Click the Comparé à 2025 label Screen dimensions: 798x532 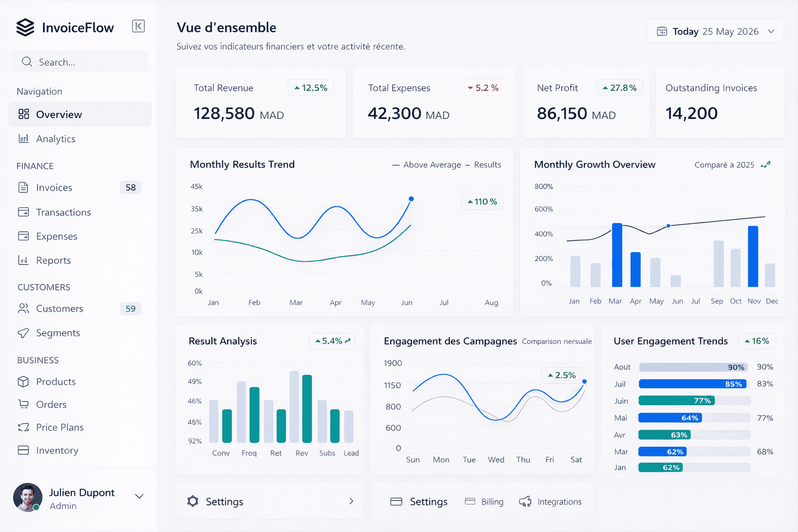(x=724, y=165)
